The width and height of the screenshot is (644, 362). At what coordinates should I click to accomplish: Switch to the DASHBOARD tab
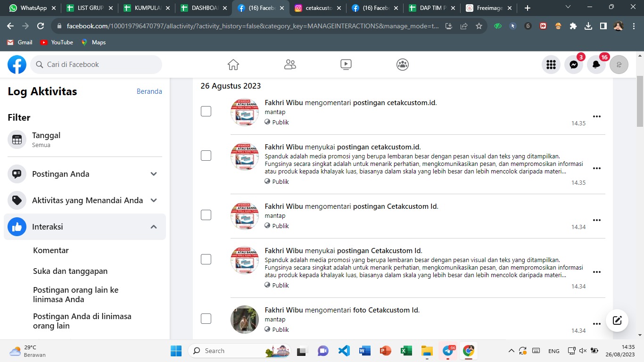(204, 8)
